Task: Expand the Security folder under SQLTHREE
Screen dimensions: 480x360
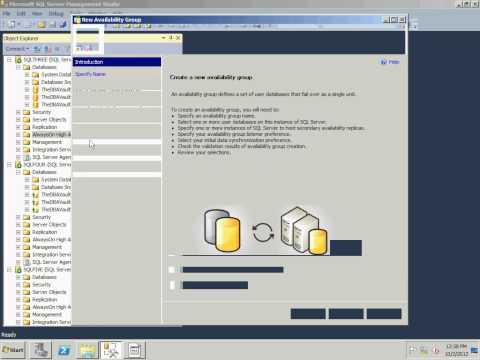Action: click(x=18, y=112)
